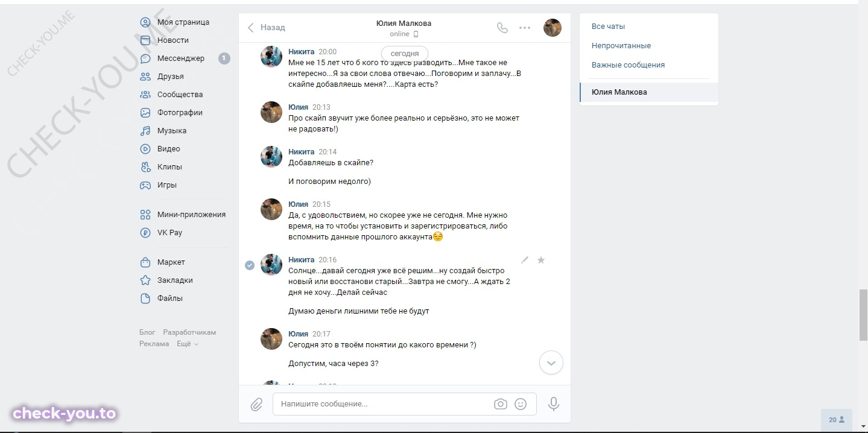
Task: Open the Клипы hand icon
Action: pyautogui.click(x=145, y=167)
